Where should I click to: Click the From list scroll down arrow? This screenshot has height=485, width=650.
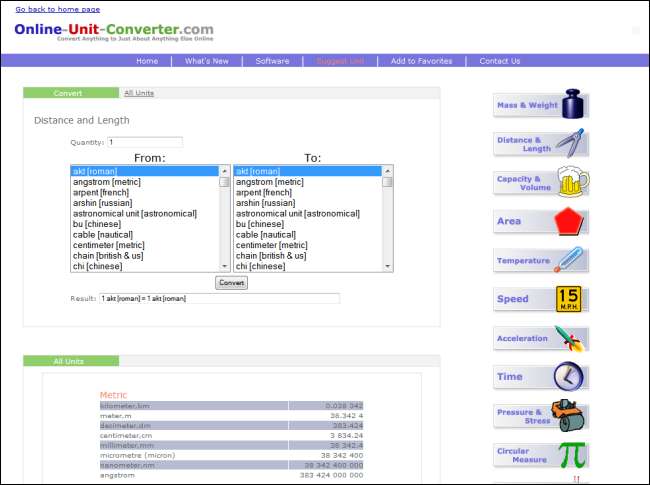(x=224, y=266)
